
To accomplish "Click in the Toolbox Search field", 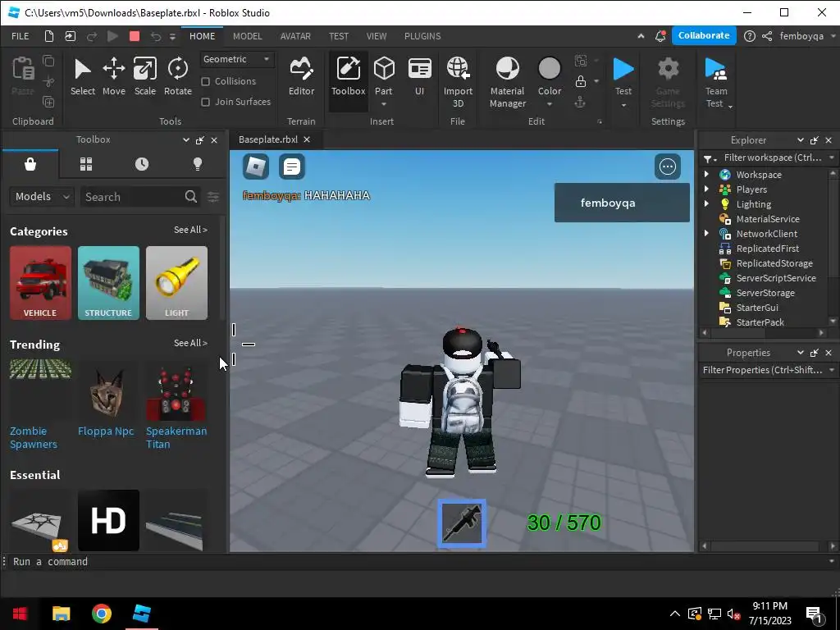I will [x=132, y=197].
